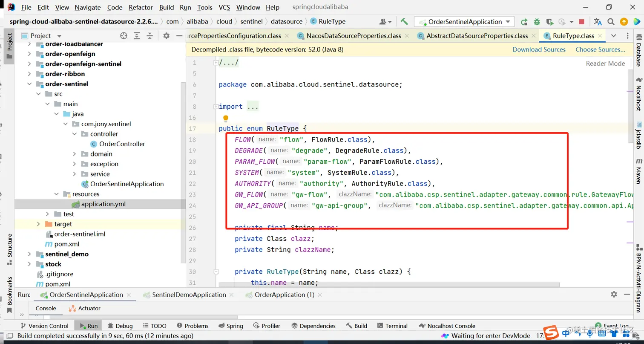Open the user account icon in toolbar
Image resolution: width=644 pixels, height=344 pixels.
point(385,22)
